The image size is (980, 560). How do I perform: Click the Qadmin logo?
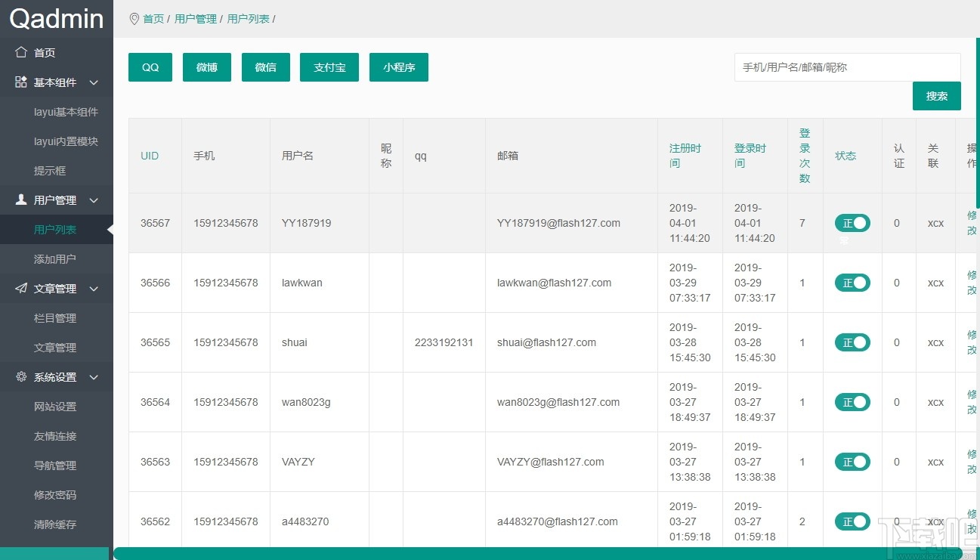pyautogui.click(x=57, y=18)
